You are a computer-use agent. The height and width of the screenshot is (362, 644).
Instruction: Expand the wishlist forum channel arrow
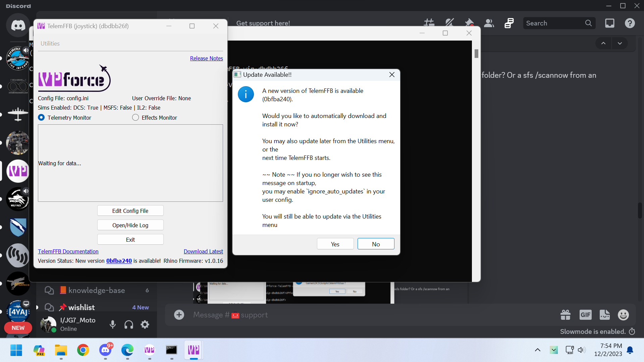coord(37,307)
